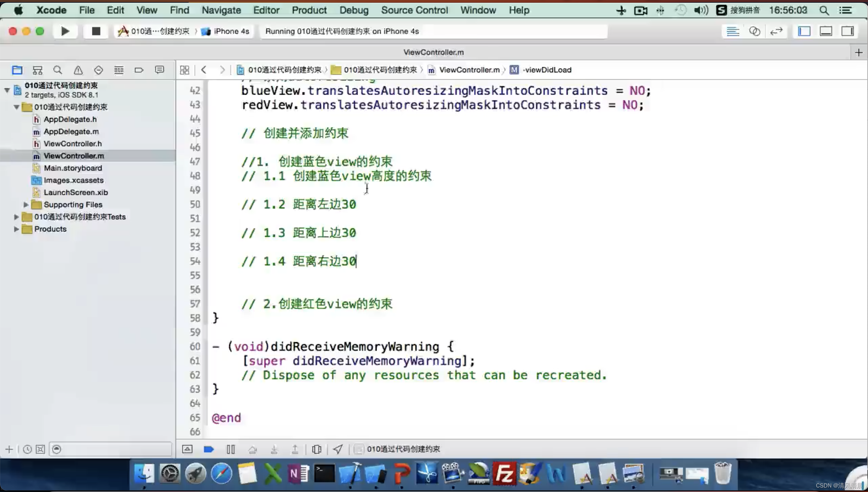
Task: Click the iPhone 4s device selector
Action: (x=229, y=31)
